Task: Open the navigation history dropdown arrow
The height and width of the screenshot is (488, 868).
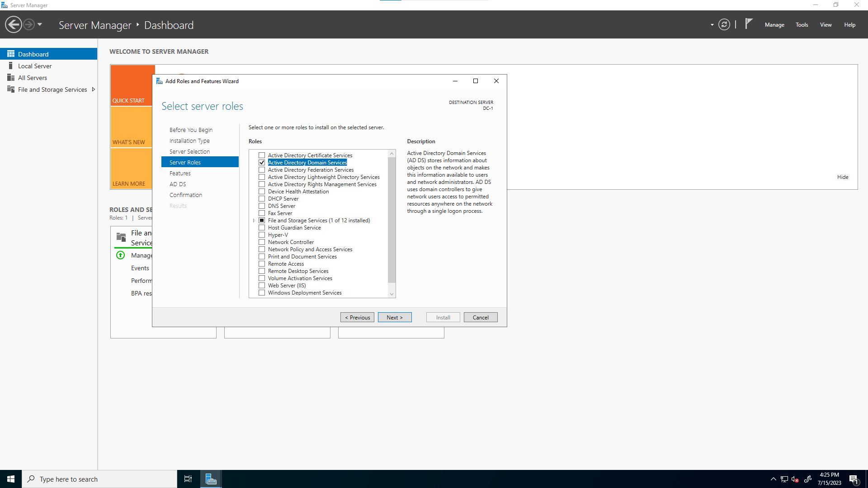Action: [40, 24]
